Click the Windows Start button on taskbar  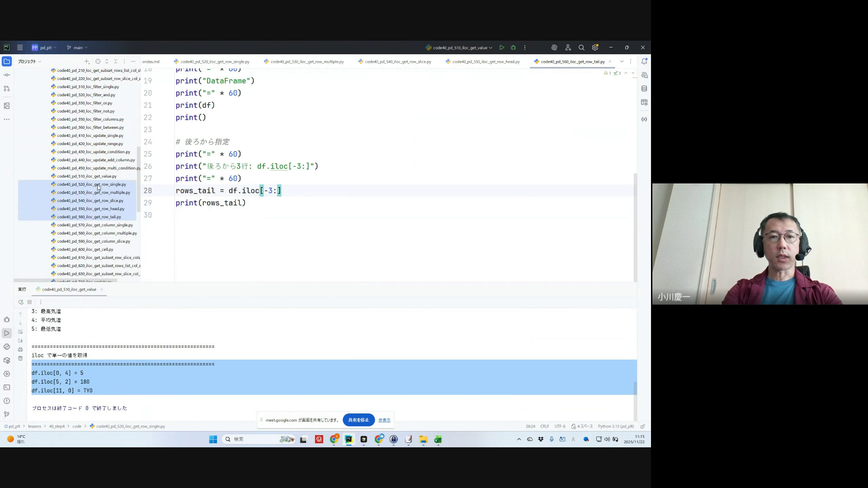(213, 439)
